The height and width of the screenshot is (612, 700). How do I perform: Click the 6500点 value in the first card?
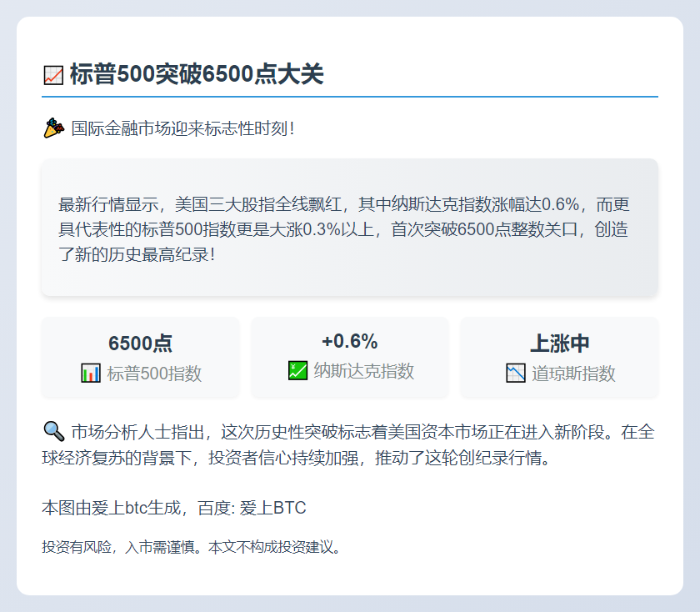coord(140,344)
